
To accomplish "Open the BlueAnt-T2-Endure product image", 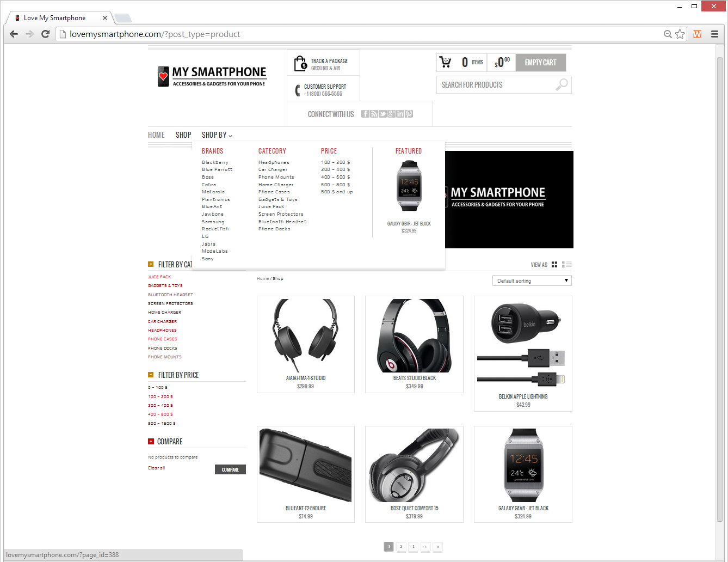I will tap(306, 465).
